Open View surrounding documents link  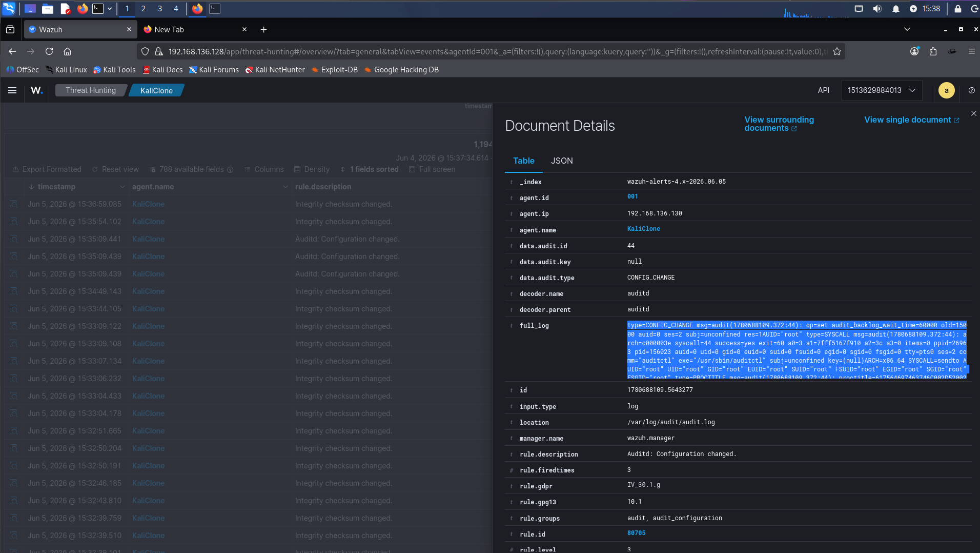(779, 124)
